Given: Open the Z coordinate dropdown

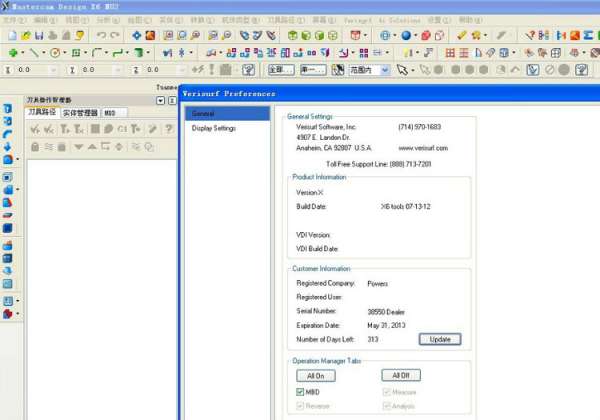Looking at the screenshot, I should tap(182, 70).
